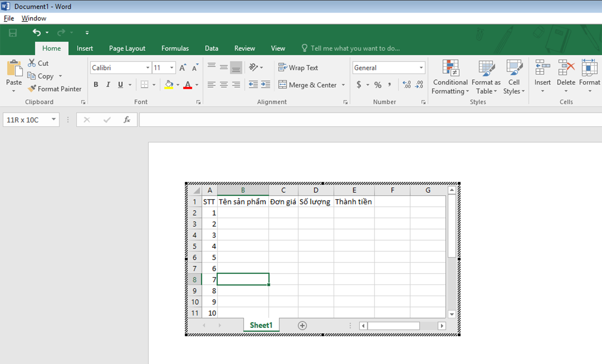Select the Sheet1 tab
Viewport: 602px width, 364px height.
click(261, 325)
